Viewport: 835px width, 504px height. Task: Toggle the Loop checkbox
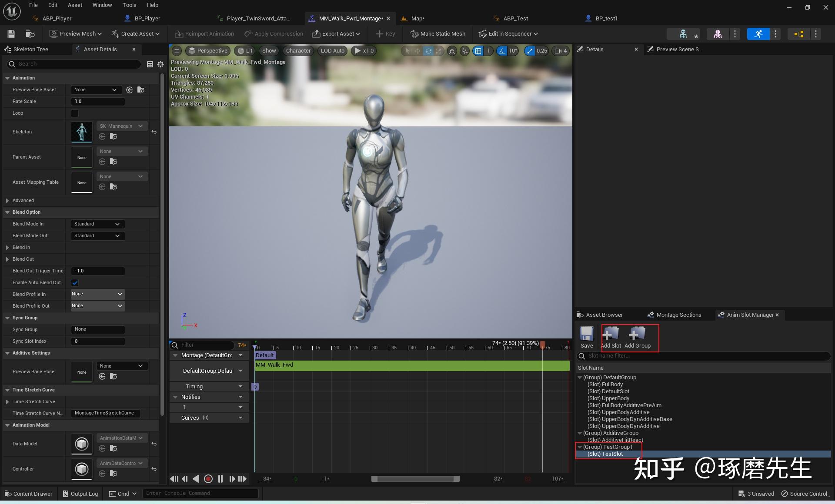(75, 113)
